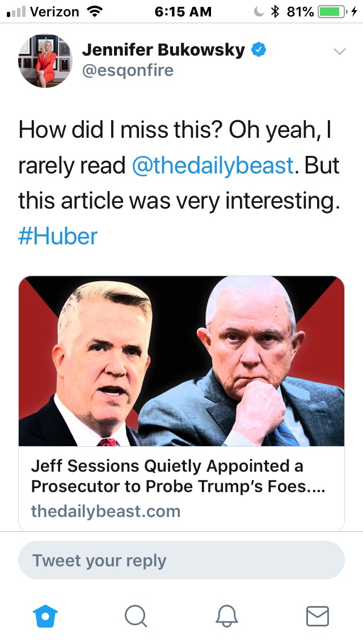Screen dimensions: 363x644
Task: Expand the tweet options chevron
Action: [339, 52]
